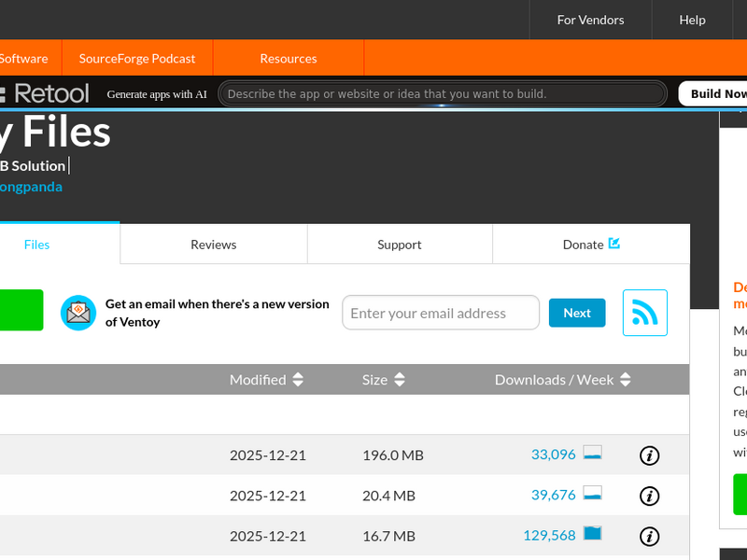
Task: Click download chart icon next to 33,096
Action: coord(593,453)
